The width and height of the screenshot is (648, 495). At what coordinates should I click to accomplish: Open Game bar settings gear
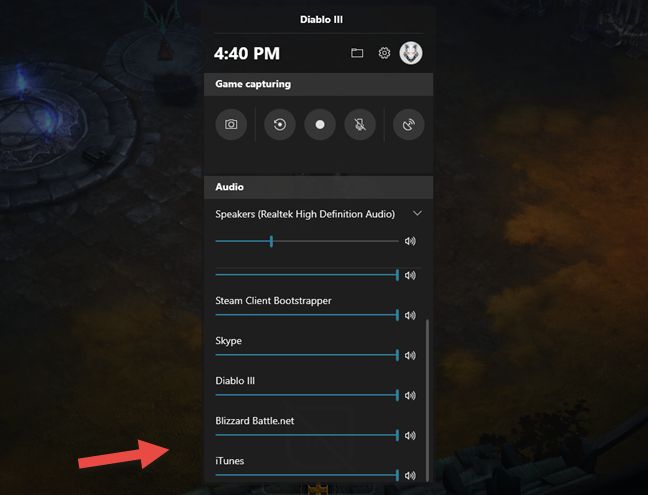pyautogui.click(x=384, y=53)
